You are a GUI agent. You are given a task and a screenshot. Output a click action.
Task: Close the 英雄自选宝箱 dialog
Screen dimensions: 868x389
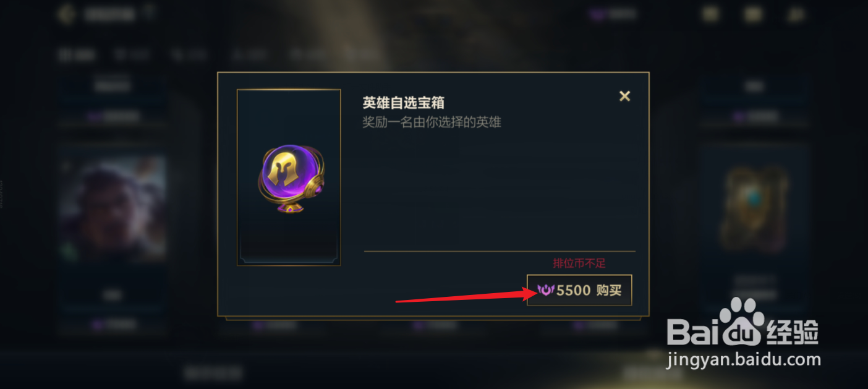(625, 96)
